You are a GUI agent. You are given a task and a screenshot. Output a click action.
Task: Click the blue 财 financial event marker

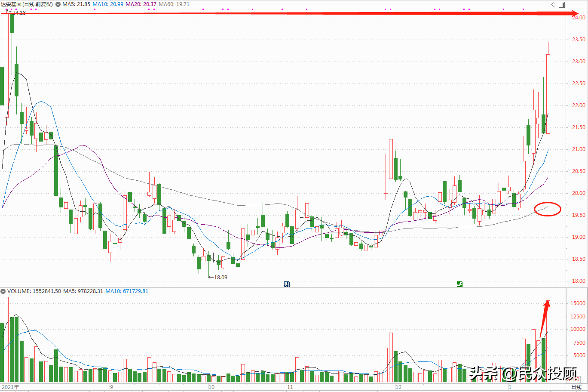tap(287, 284)
